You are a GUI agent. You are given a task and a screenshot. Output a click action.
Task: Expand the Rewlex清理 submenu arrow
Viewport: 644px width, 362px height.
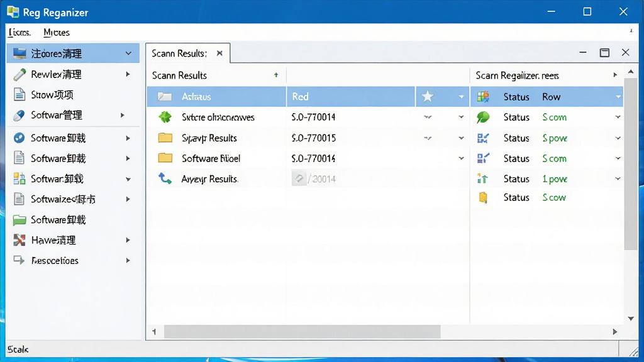(128, 74)
